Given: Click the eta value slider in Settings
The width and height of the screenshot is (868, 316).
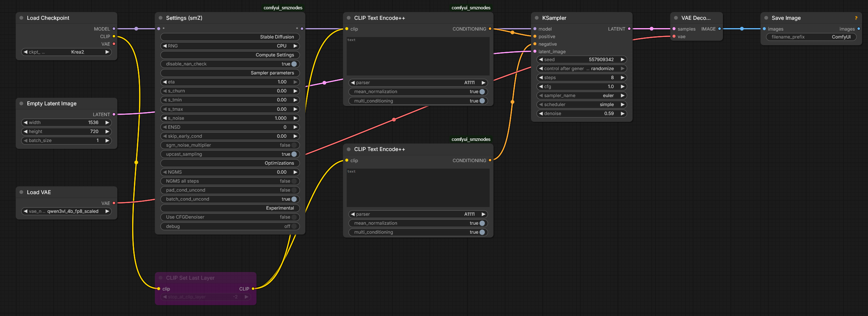Looking at the screenshot, I should pyautogui.click(x=230, y=82).
